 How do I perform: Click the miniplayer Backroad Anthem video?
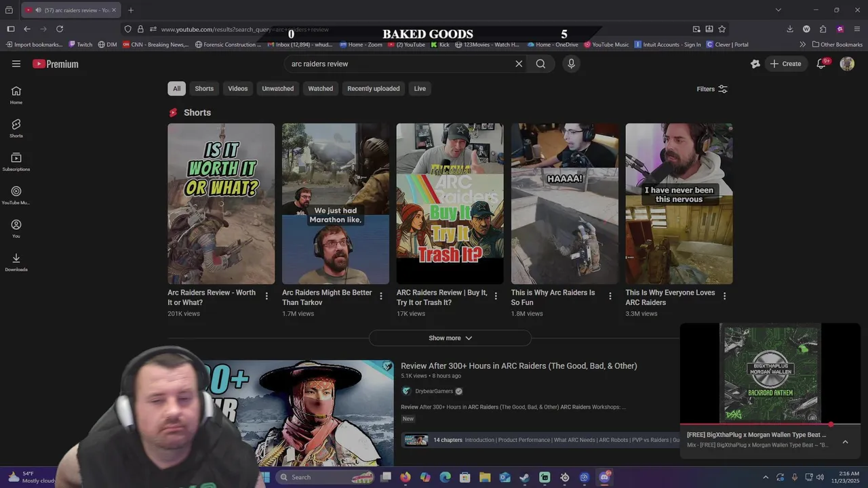(770, 373)
